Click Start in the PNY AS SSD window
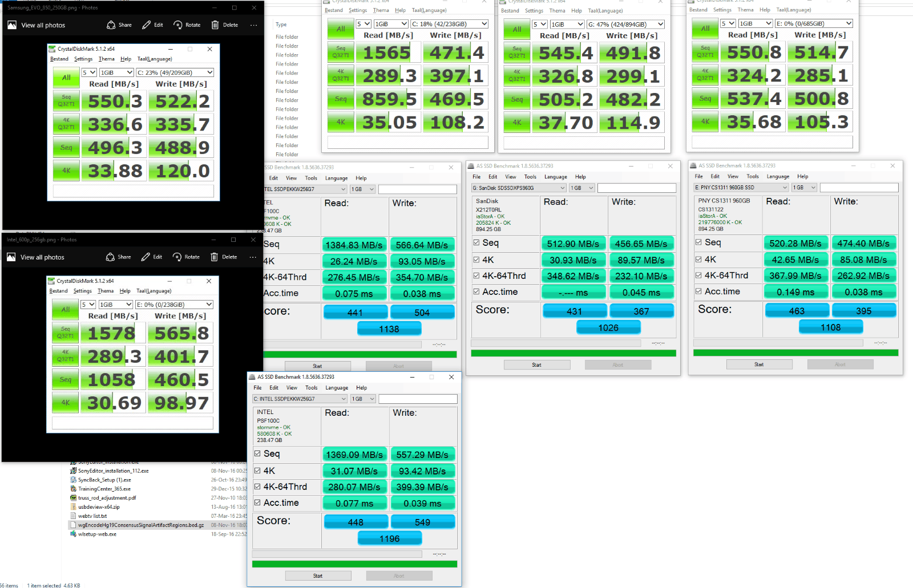 759,364
